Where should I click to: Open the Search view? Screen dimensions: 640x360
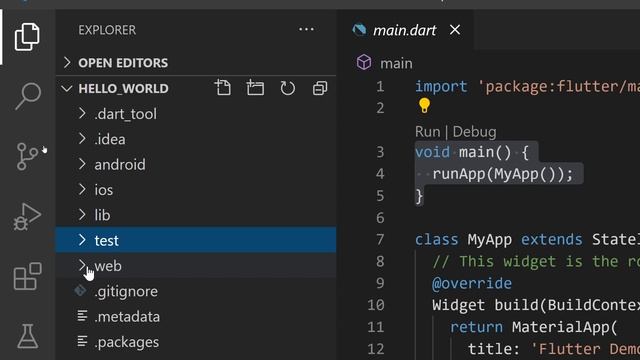28,96
